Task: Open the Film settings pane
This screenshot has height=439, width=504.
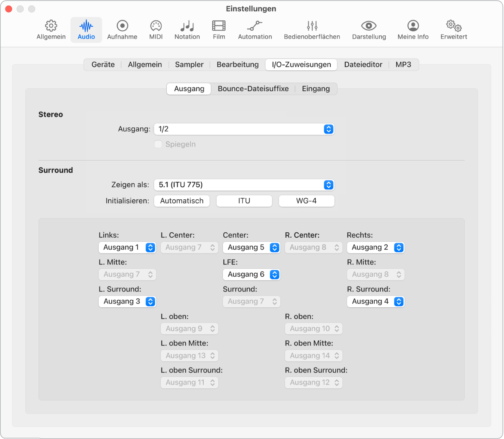Action: tap(219, 30)
